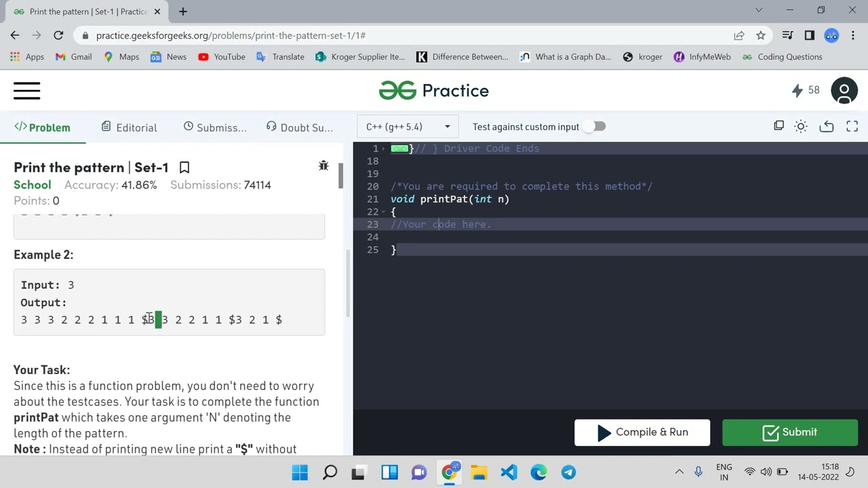Open Chrome three-dot menu

click(x=853, y=35)
